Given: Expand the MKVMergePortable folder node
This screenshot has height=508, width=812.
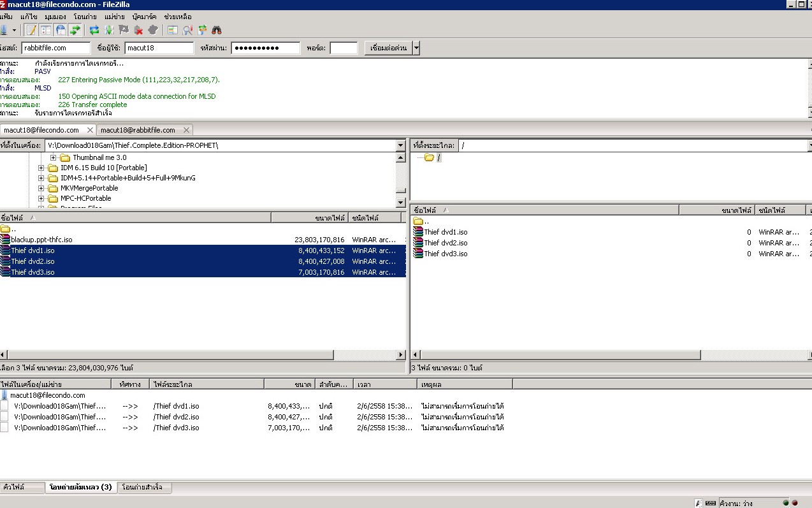Looking at the screenshot, I should 41,188.
